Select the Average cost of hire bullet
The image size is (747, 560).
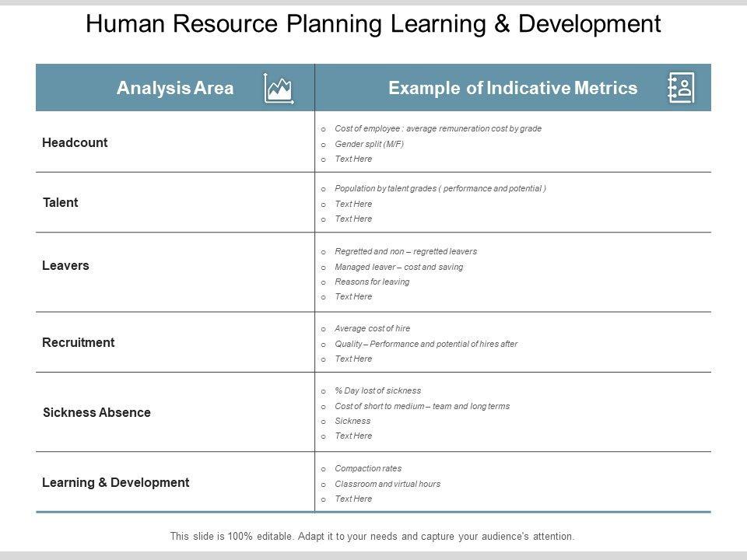372,328
